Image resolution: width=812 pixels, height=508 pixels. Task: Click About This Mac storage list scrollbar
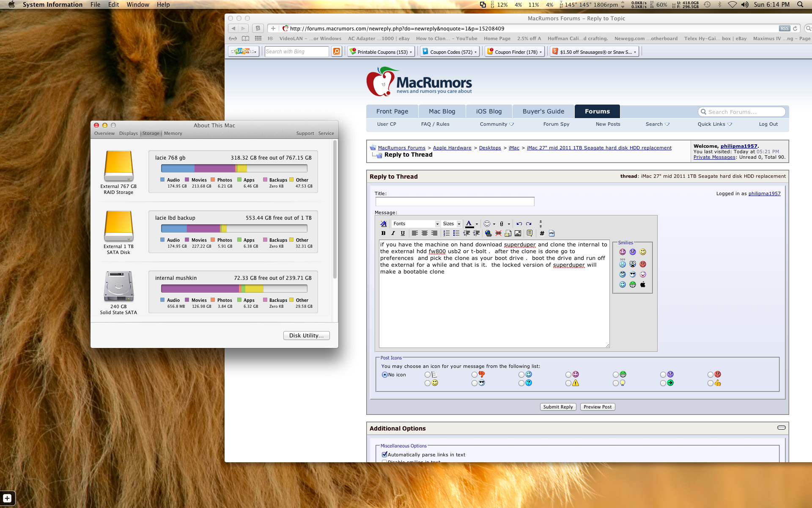[x=335, y=210]
